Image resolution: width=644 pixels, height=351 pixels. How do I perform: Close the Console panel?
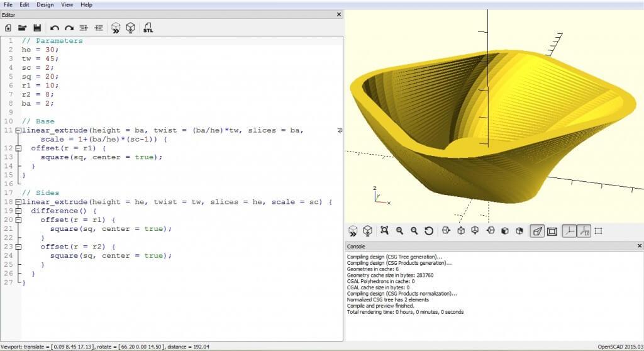[x=640, y=246]
